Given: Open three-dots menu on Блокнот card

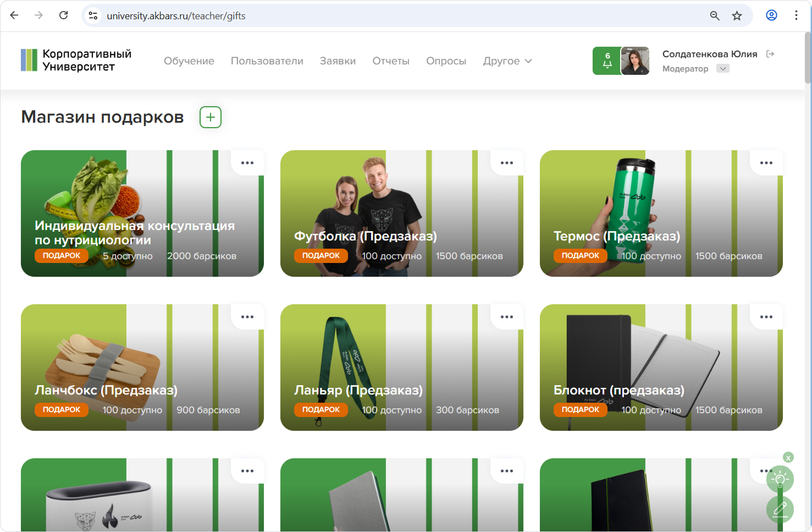Looking at the screenshot, I should coord(766,317).
